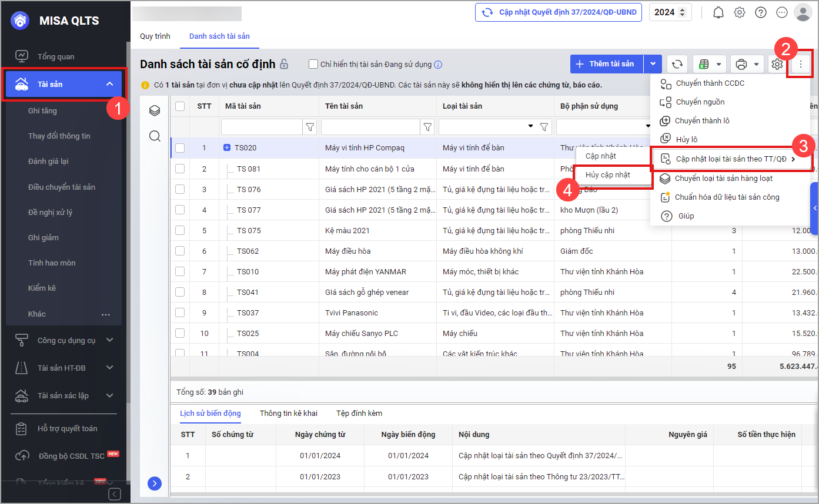Click the layers icon above the search icon
This screenshot has height=504, width=819.
coord(155,110)
